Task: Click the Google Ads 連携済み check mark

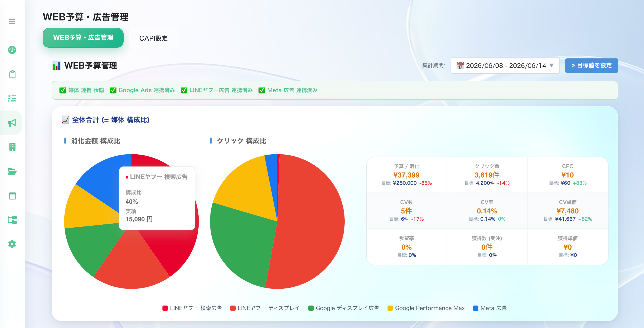Action: (113, 90)
